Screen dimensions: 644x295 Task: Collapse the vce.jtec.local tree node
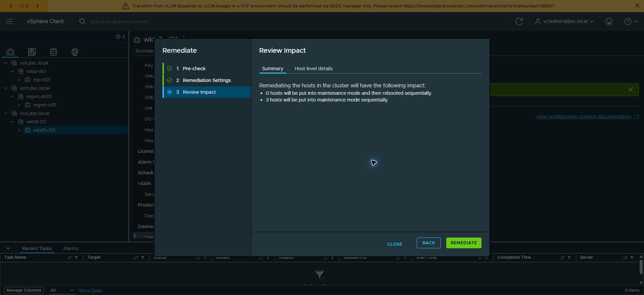(6, 63)
